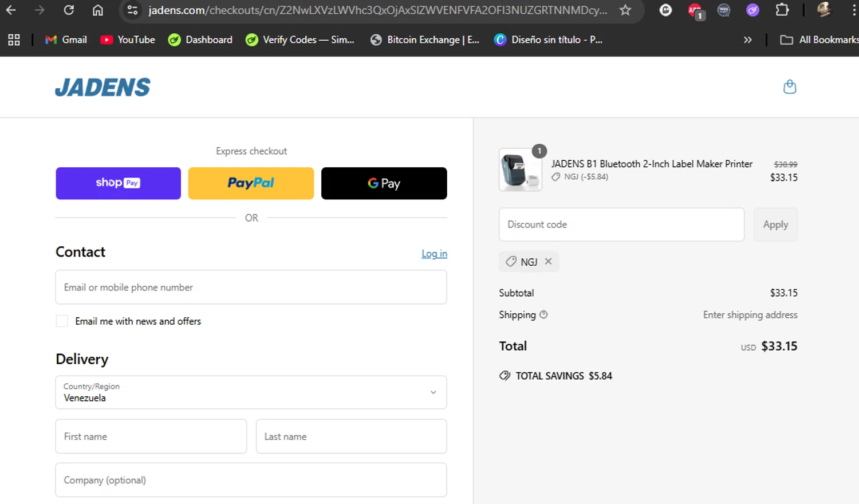
Task: Open the YouTube bookmark
Action: click(128, 40)
